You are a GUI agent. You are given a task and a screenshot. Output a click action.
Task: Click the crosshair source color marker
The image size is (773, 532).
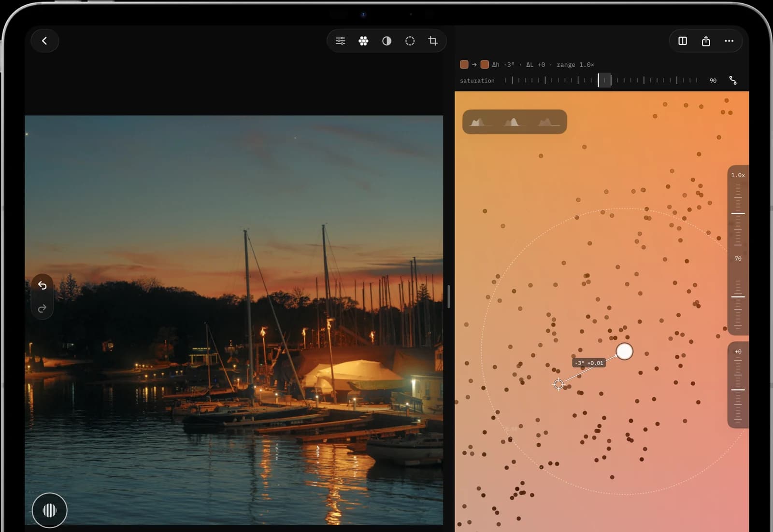(558, 384)
